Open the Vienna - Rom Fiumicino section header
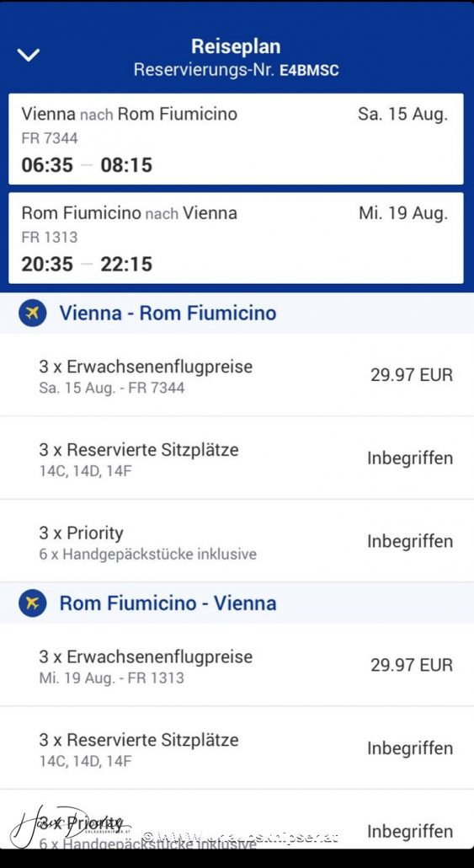This screenshot has width=474, height=868. click(x=237, y=313)
